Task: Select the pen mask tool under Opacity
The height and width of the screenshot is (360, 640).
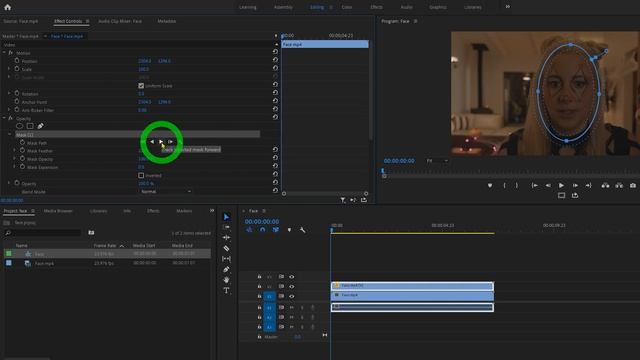Action: point(40,126)
